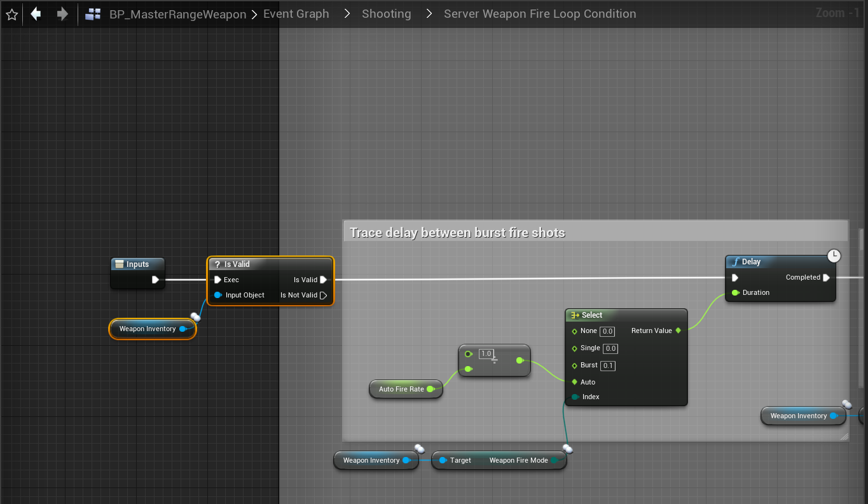Click BP_MasterRangeWeapon breadcrumb link
This screenshot has height=504, width=868.
click(x=177, y=14)
